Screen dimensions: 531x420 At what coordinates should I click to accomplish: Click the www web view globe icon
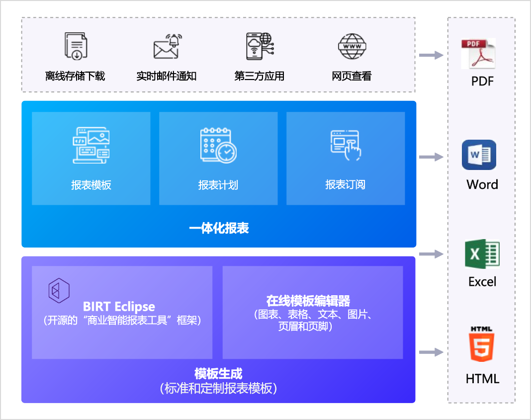[352, 47]
